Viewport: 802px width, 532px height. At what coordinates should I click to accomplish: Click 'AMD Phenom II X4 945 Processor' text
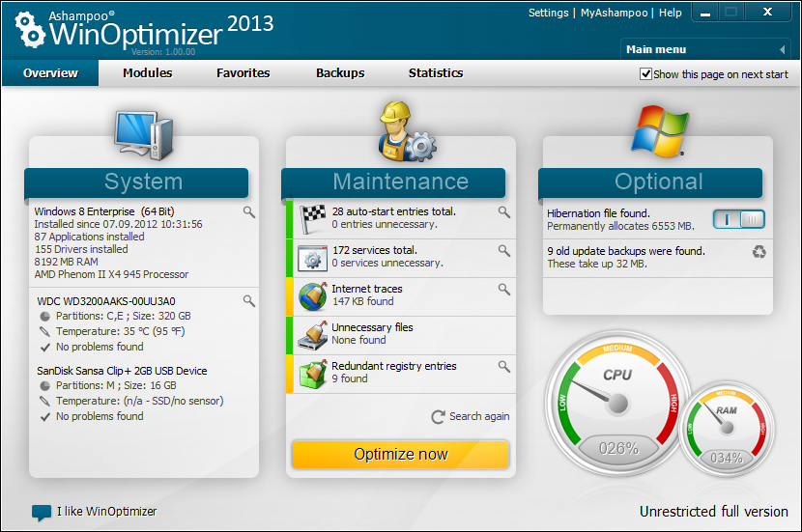[111, 274]
